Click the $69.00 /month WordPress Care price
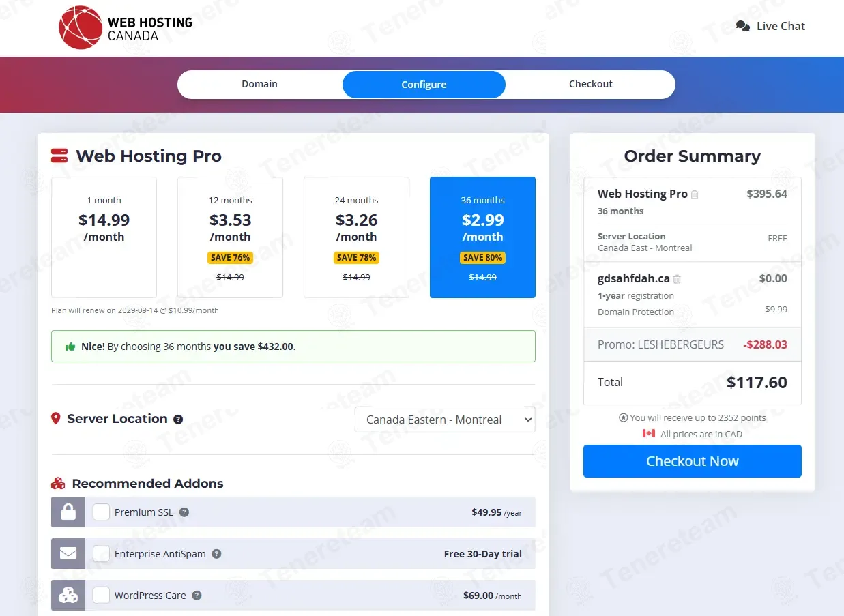The height and width of the screenshot is (616, 844). (493, 596)
